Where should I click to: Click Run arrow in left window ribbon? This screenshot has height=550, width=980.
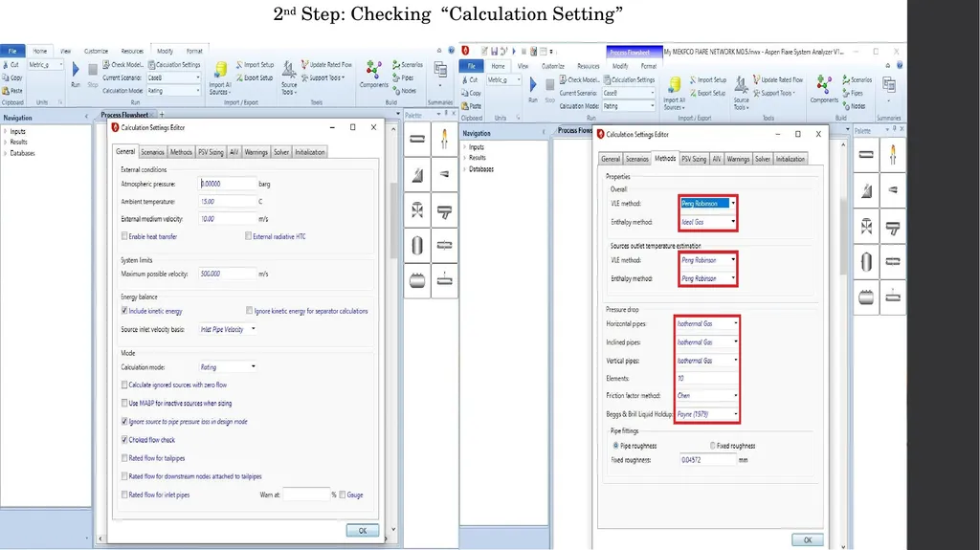click(75, 70)
